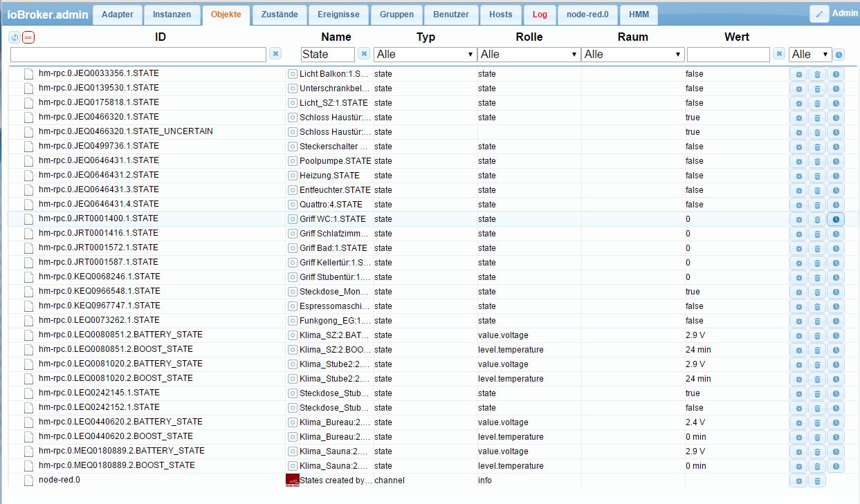Click the 'Espressomaschi...' name cell
Viewport: 860px width, 504px height.
tap(336, 306)
